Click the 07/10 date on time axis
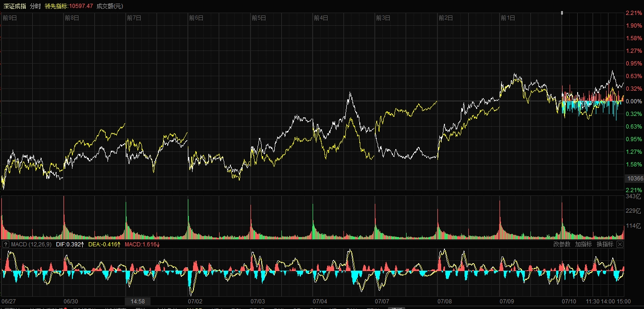The height and width of the screenshot is (309, 644). [569, 302]
